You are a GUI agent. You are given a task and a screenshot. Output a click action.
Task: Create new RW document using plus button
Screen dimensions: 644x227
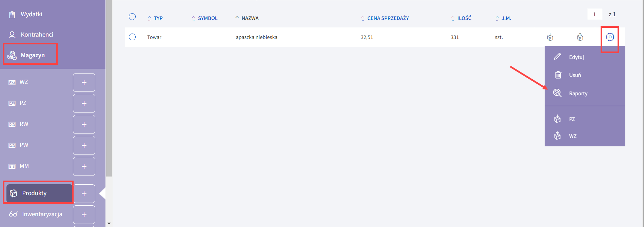click(x=84, y=125)
